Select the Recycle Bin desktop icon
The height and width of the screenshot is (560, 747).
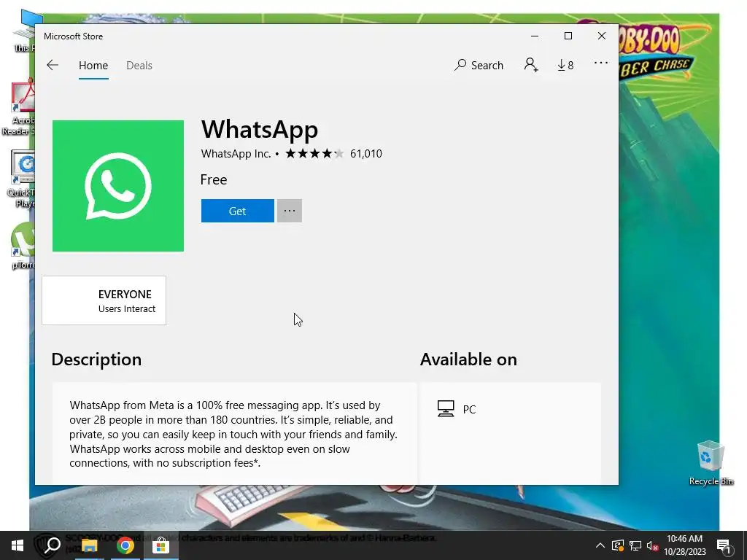[x=711, y=463]
